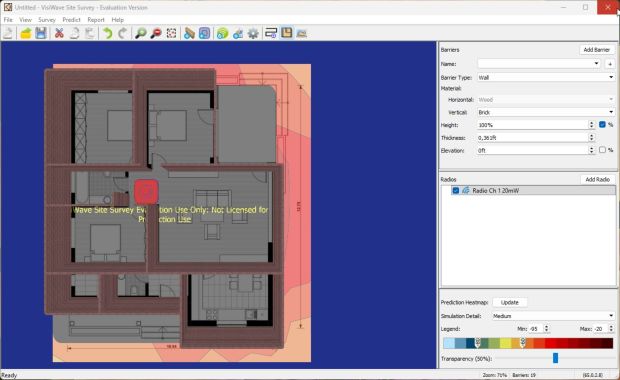The height and width of the screenshot is (380, 620).
Task: Click the legend Max value field
Action: (600, 329)
